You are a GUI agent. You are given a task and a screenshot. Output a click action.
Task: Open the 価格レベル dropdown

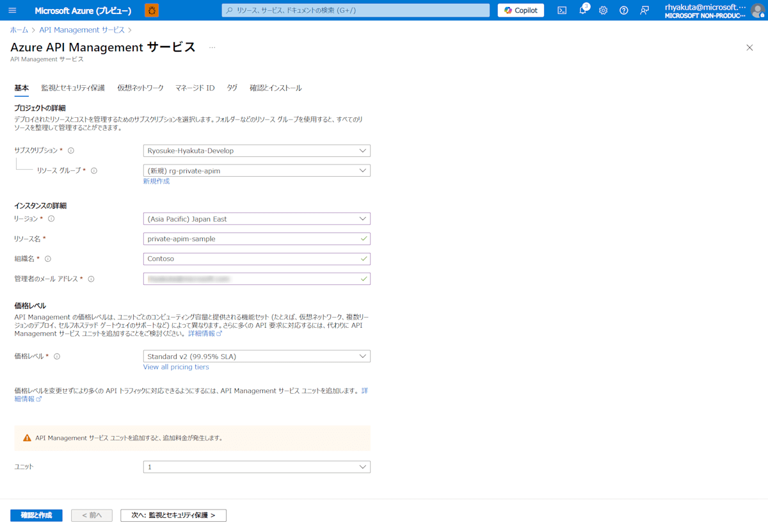click(257, 357)
